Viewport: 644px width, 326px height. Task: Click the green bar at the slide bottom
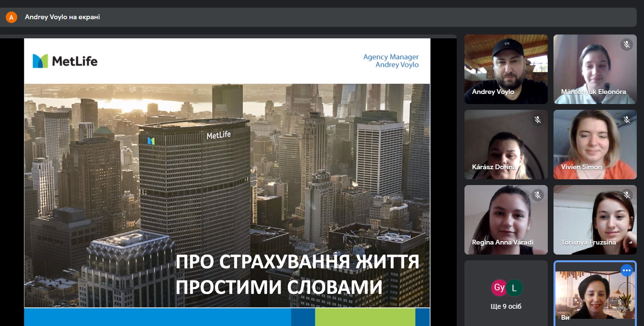(364, 317)
